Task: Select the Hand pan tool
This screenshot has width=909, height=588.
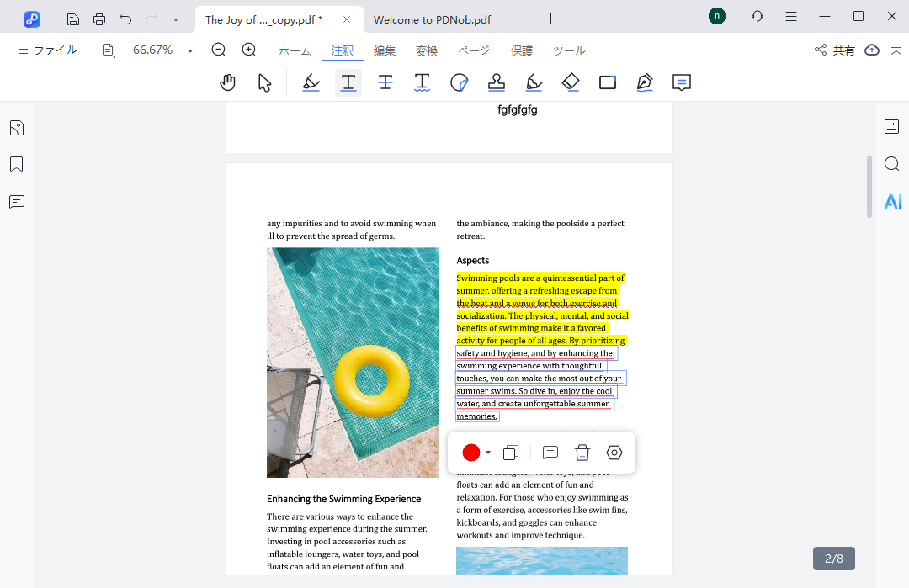Action: click(227, 82)
